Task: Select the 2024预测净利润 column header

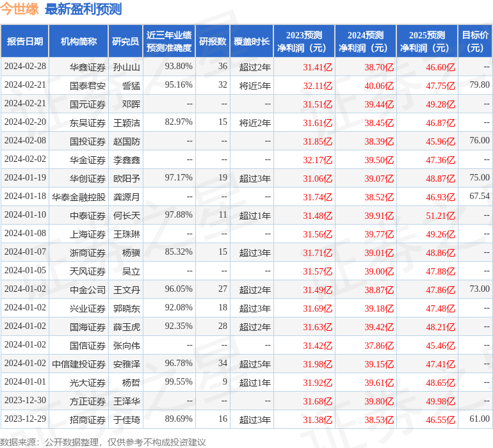Action: pos(366,41)
